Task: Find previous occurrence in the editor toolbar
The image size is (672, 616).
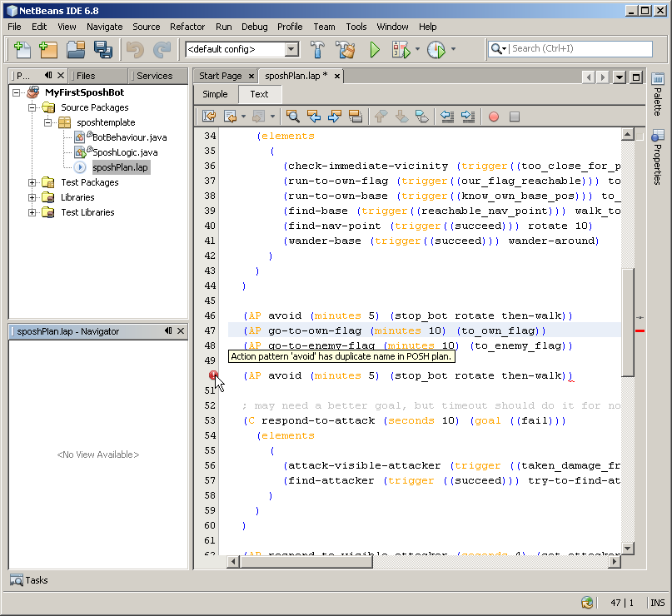Action: click(x=314, y=117)
